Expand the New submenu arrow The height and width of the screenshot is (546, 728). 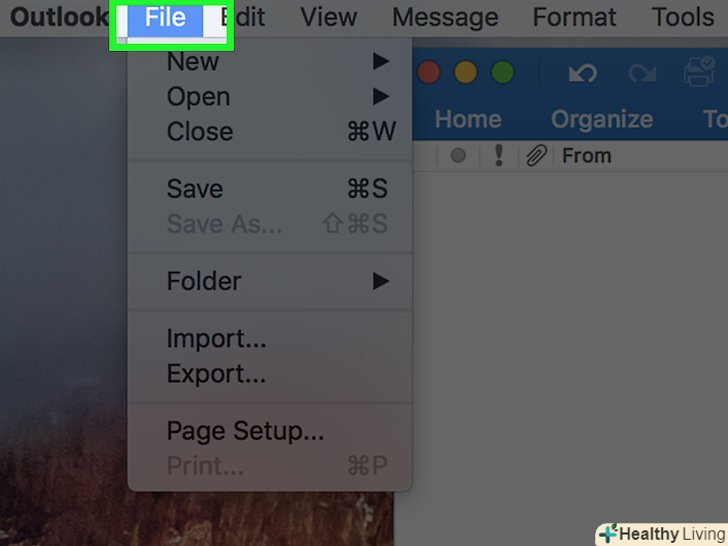pos(381,61)
